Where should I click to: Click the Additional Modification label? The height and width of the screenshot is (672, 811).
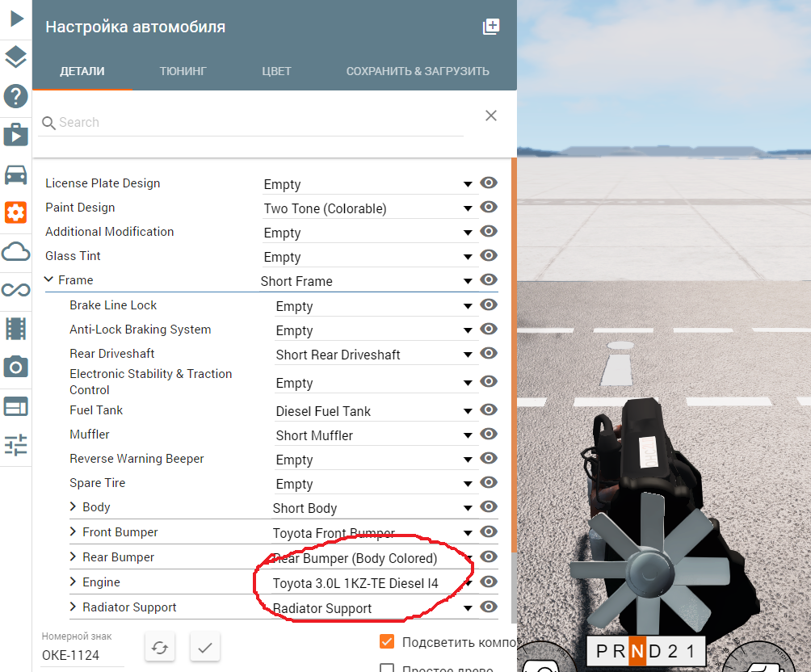[x=110, y=232]
